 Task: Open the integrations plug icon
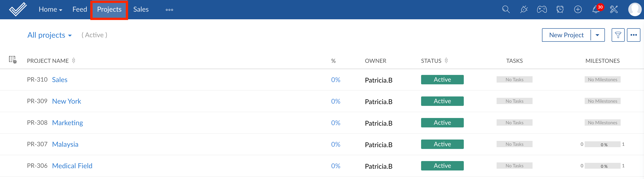coord(524,9)
